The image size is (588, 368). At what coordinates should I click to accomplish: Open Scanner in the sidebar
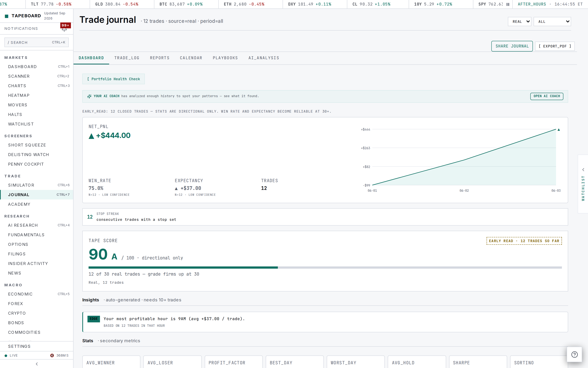point(37,76)
